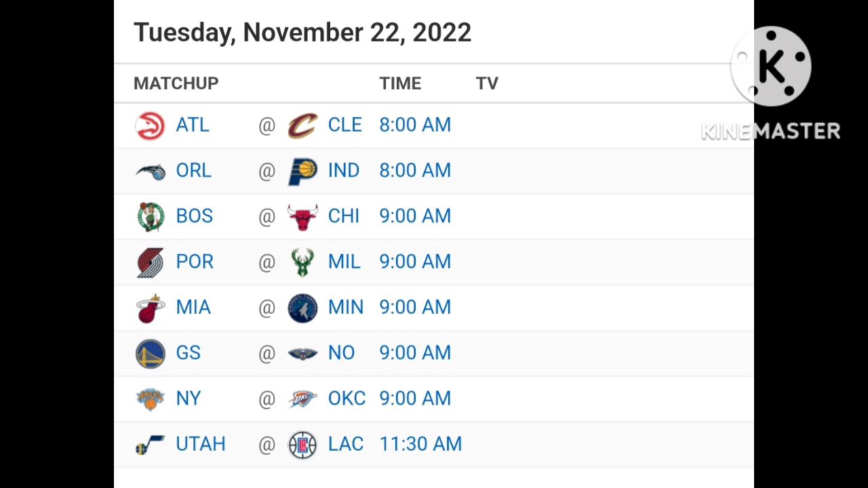The image size is (868, 488).
Task: Click the Golden State Warriors logo
Action: (x=150, y=354)
